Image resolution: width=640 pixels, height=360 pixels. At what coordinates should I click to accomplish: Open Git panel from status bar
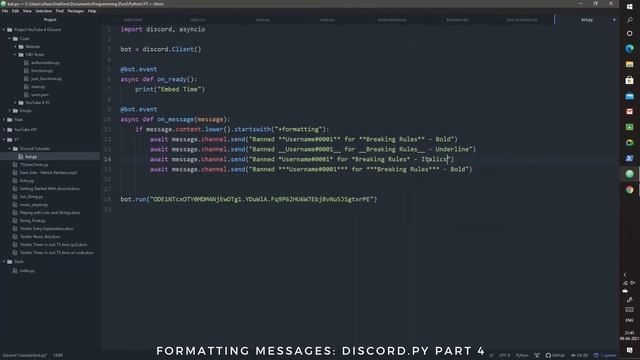[579, 356]
